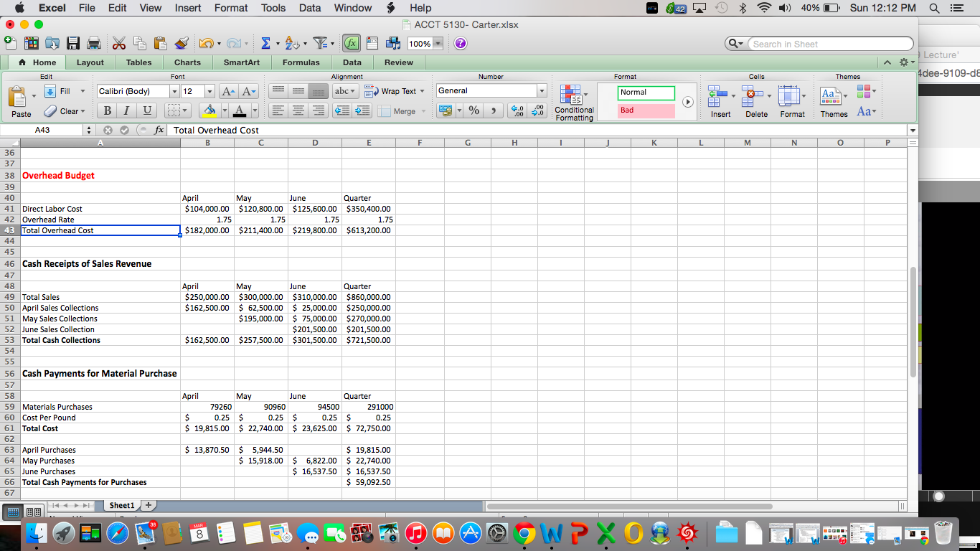Click the Format Painter brush icon

pos(182,44)
